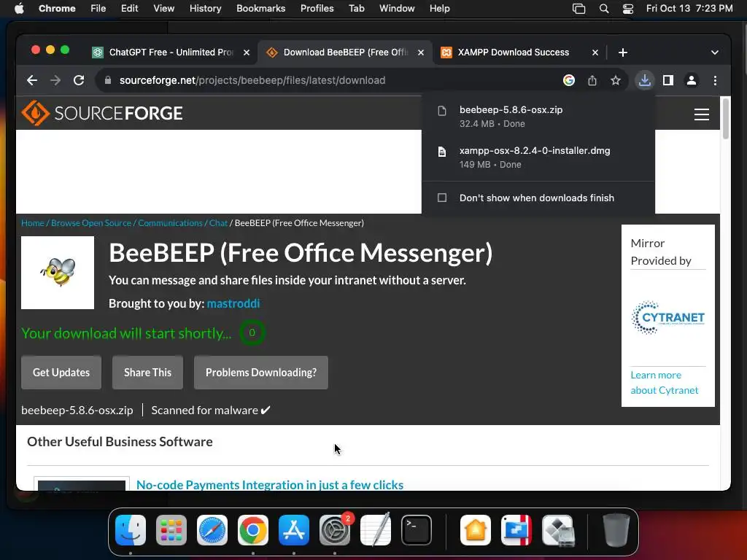This screenshot has height=560, width=747.
Task: Open Terminal from the Dock
Action: 417,530
